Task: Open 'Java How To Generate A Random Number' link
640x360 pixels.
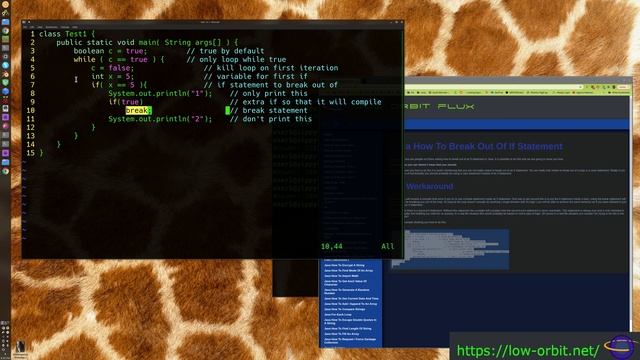Action: (347, 291)
